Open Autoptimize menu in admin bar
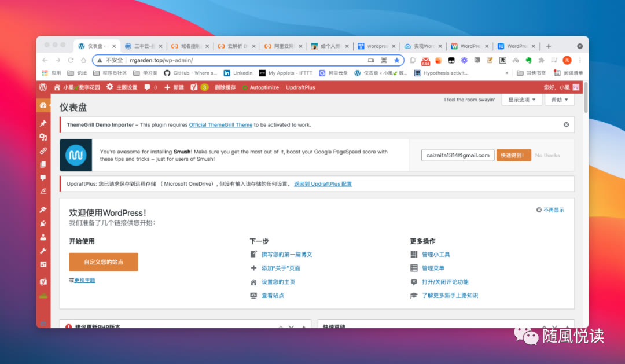Viewport: 625px width, 364px height. tap(260, 87)
